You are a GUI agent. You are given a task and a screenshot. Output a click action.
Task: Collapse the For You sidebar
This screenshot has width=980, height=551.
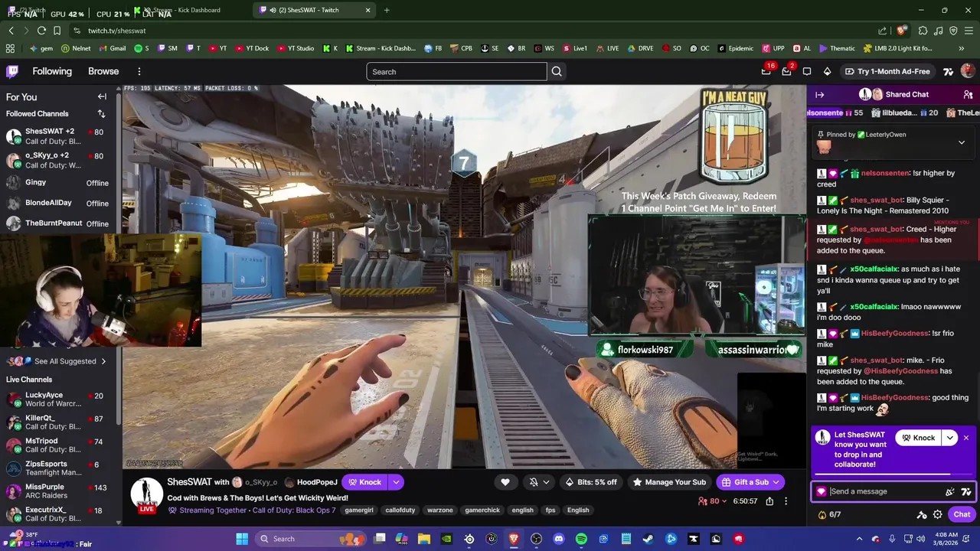(x=102, y=96)
